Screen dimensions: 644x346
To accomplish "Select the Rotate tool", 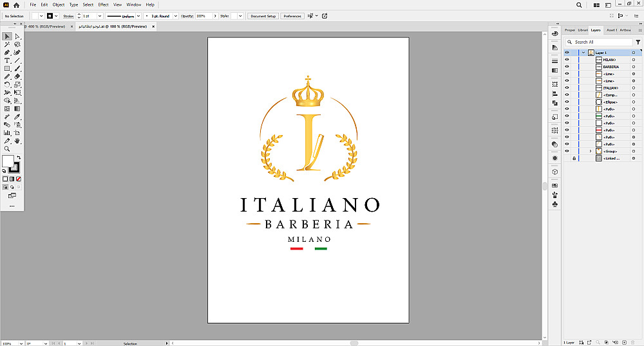I will click(7, 84).
